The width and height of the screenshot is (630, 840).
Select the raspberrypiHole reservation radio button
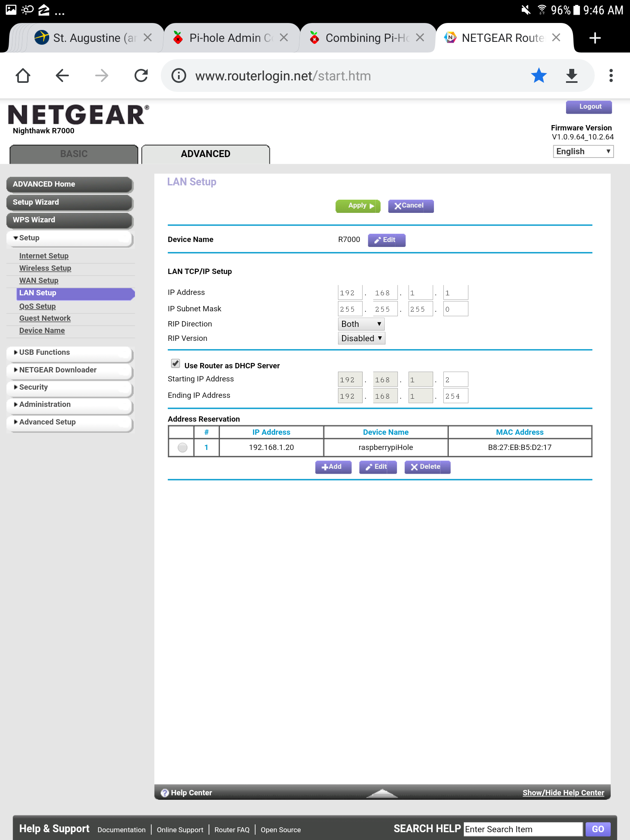pyautogui.click(x=183, y=447)
